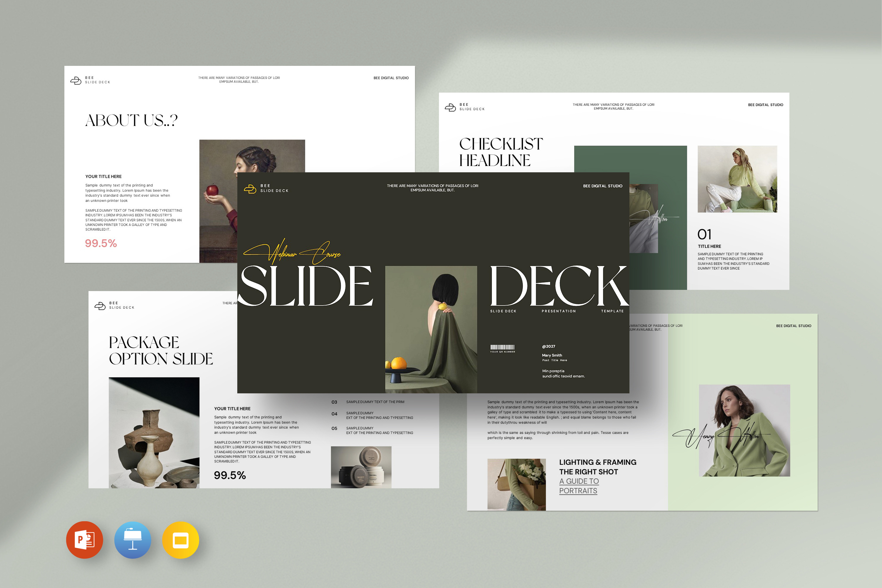
Task: Click 'TITLE HERE' on the Checklist slide
Action: pos(709,246)
